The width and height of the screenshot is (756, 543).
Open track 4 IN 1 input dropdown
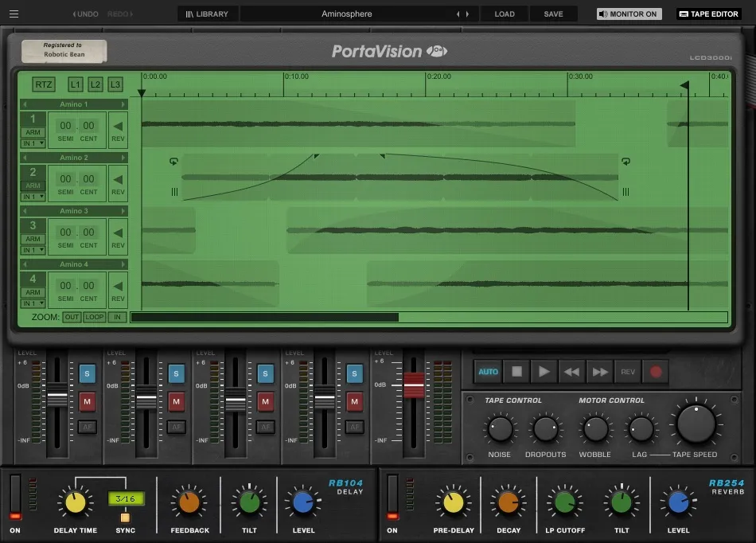point(33,303)
